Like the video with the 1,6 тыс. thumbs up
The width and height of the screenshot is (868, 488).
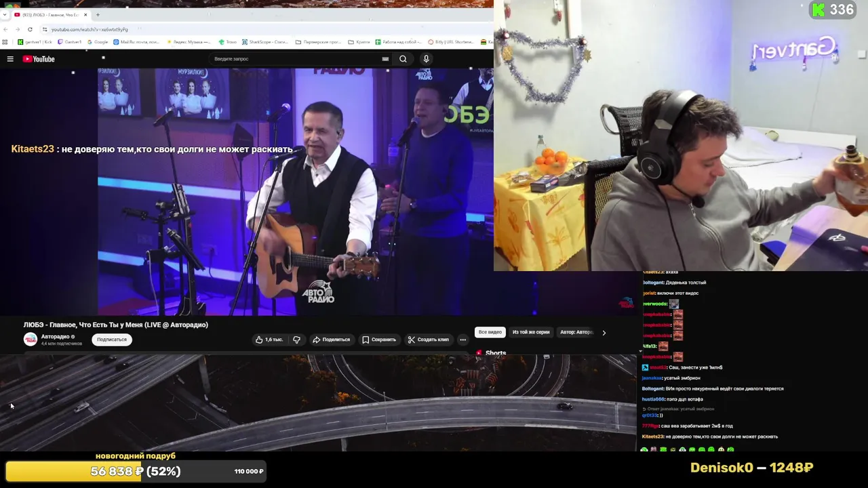[269, 340]
